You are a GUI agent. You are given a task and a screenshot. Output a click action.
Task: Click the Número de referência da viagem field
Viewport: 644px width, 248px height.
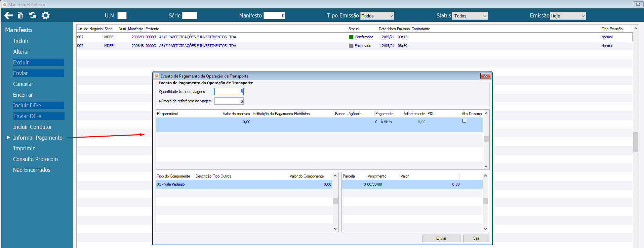[x=229, y=101]
